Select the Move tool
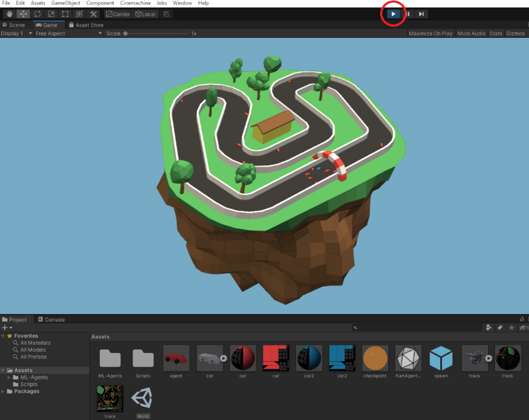The height and width of the screenshot is (420, 529). [23, 14]
